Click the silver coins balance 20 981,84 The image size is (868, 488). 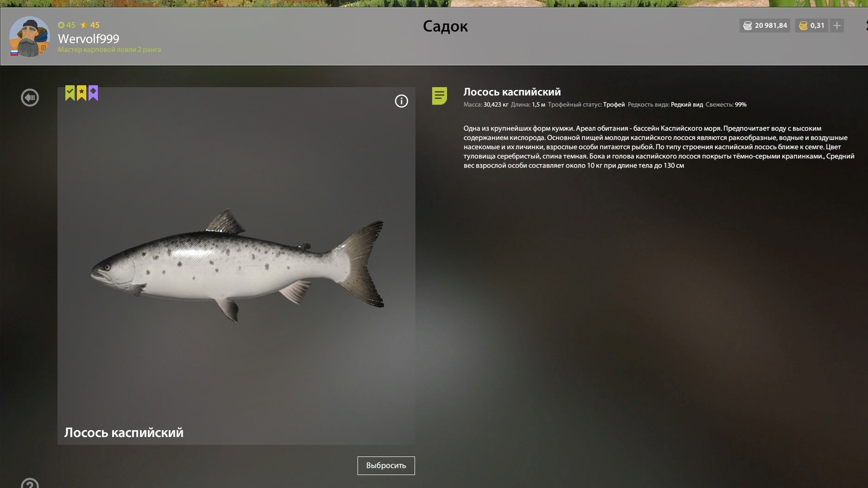765,25
